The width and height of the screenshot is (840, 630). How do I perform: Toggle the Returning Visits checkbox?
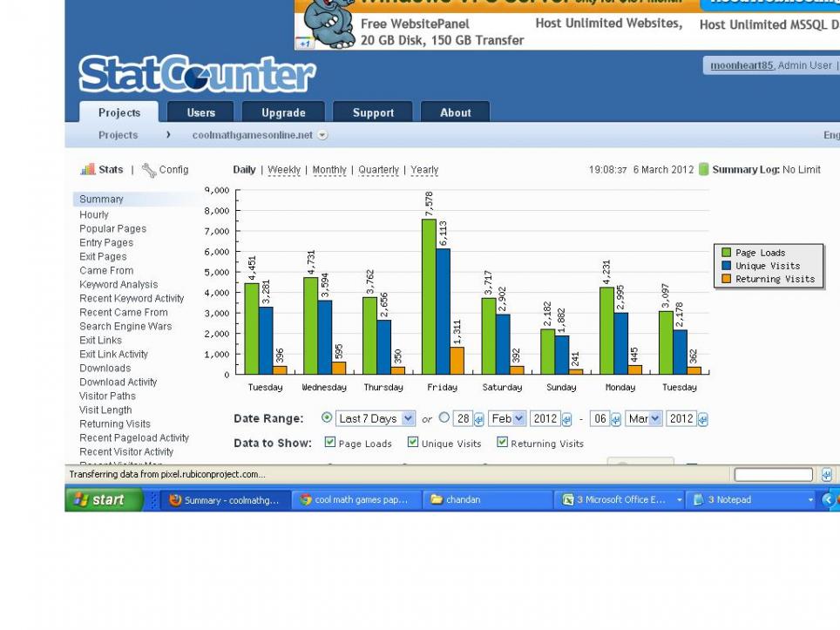(502, 442)
